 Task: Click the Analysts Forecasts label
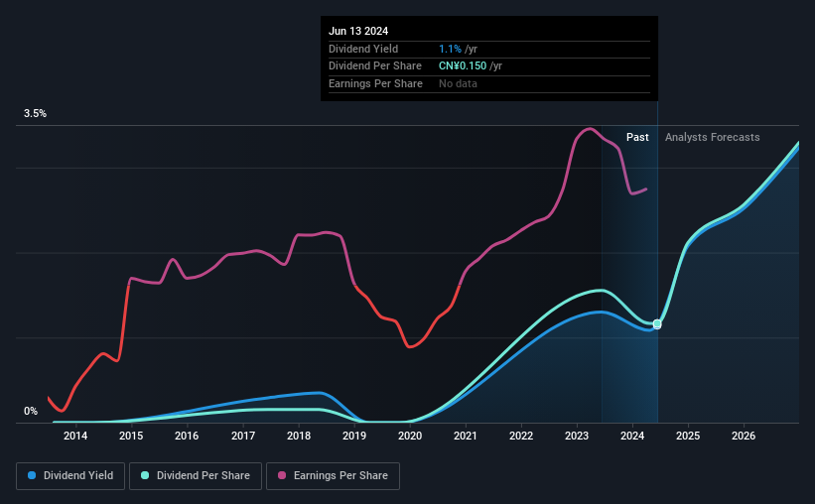(x=712, y=137)
